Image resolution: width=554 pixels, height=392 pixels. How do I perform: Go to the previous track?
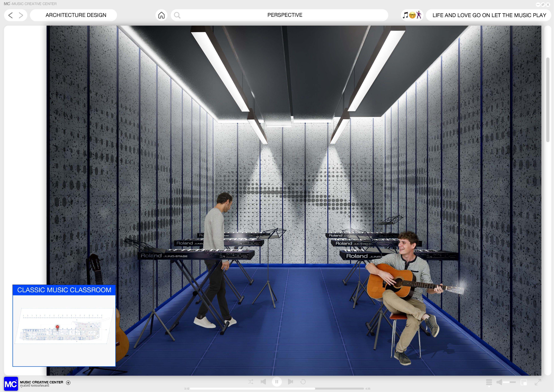click(x=263, y=382)
